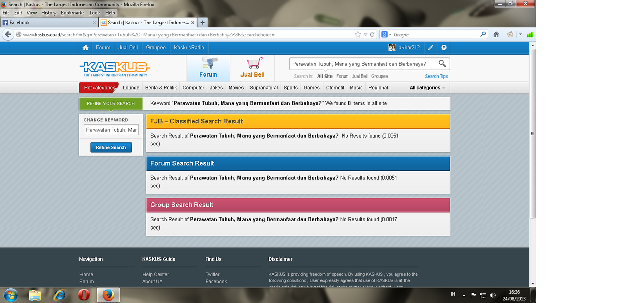644x303 pixels.
Task: Reload the page with the refresh icon
Action: [373, 35]
